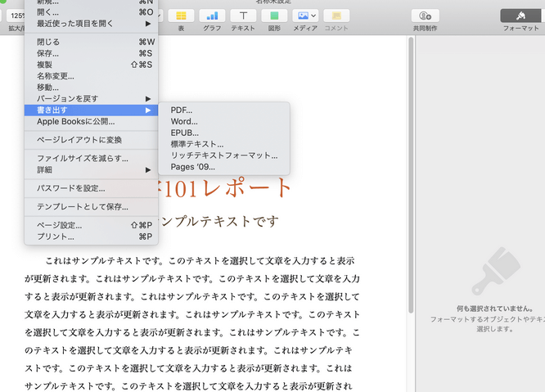545x392 pixels.
Task: Insert a text box with テキスト icon
Action: pyautogui.click(x=243, y=16)
